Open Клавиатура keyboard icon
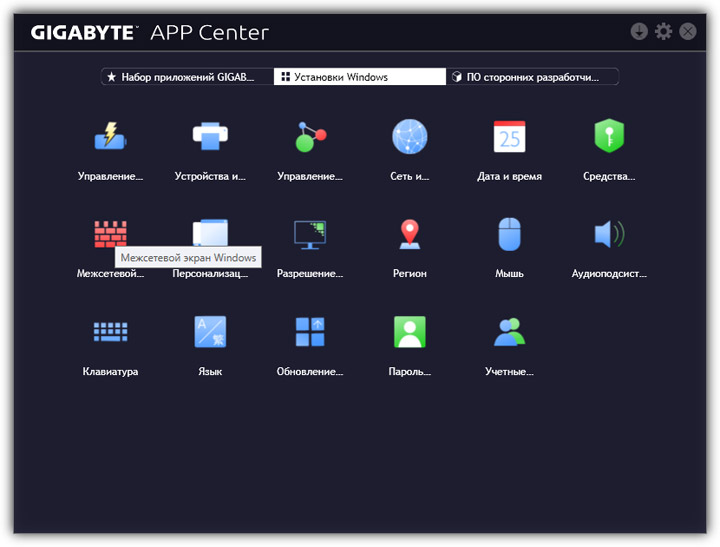 (x=110, y=332)
